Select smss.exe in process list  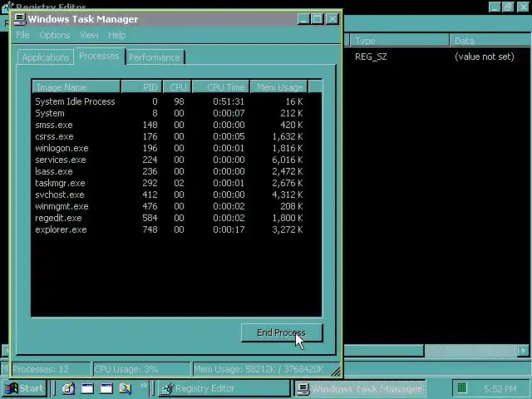pyautogui.click(x=176, y=125)
